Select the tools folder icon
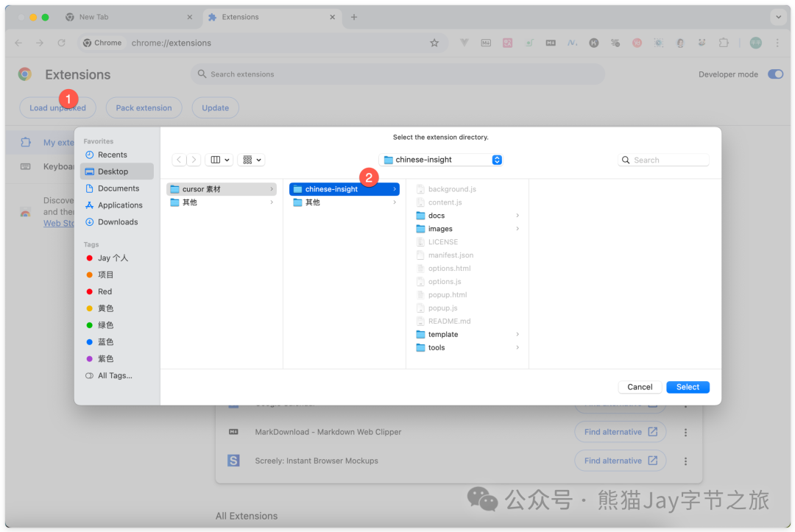The image size is (795, 532). (421, 347)
